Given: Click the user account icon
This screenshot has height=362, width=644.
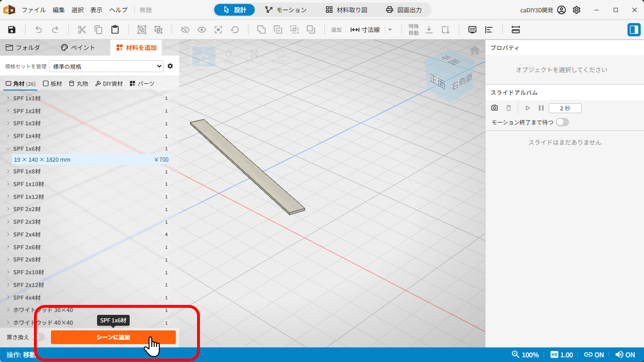Looking at the screenshot, I should 561,10.
